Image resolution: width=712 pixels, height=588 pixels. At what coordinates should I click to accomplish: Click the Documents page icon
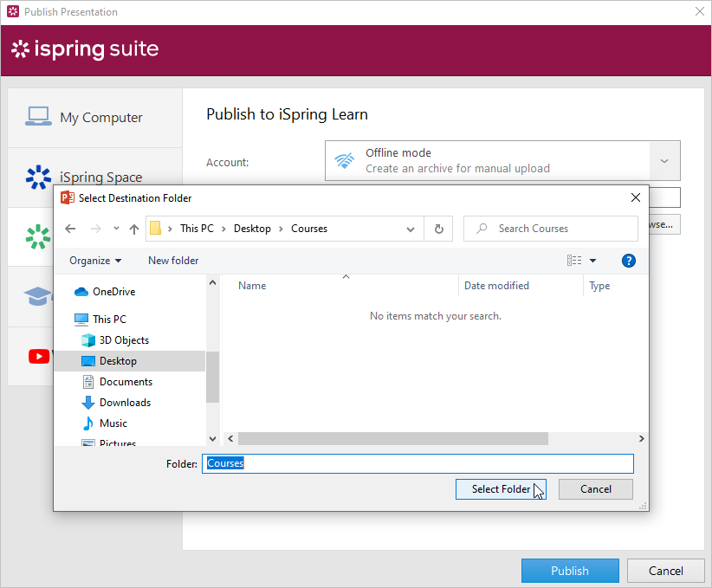coord(88,382)
